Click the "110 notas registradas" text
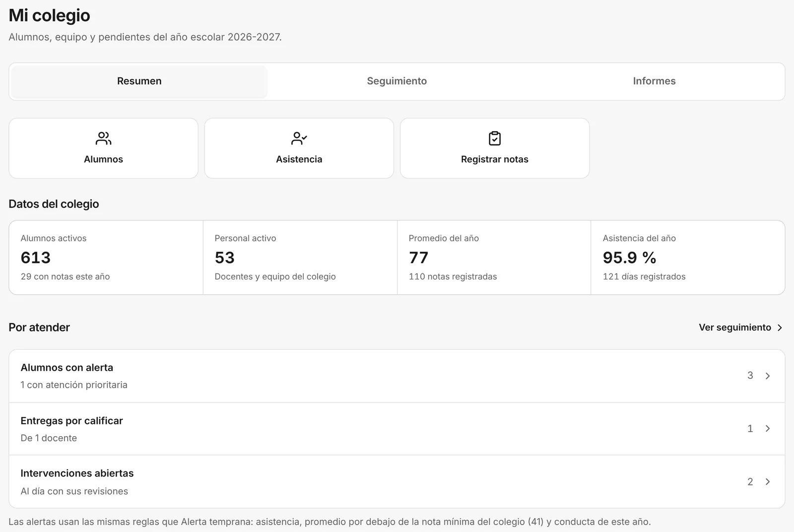This screenshot has width=794, height=532. 453,276
